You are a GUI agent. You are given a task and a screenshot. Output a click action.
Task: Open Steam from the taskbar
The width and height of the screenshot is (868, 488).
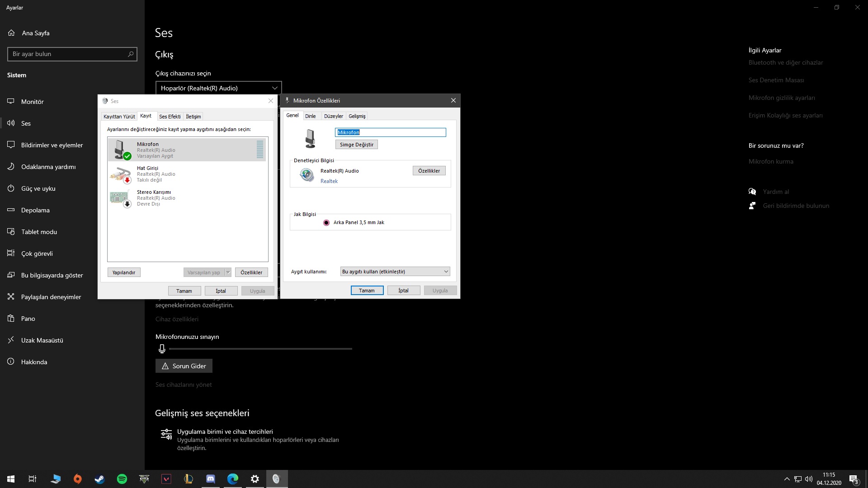pyautogui.click(x=99, y=479)
